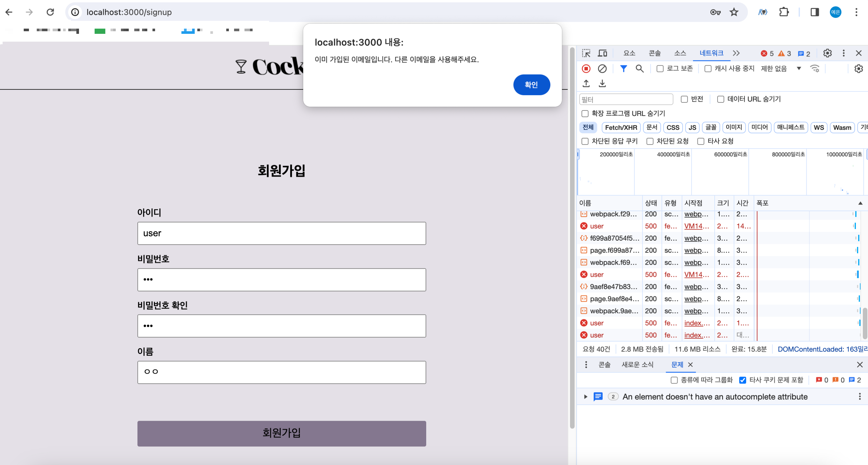Click the 회원가입 submit button
This screenshot has height=465, width=868.
coord(281,433)
